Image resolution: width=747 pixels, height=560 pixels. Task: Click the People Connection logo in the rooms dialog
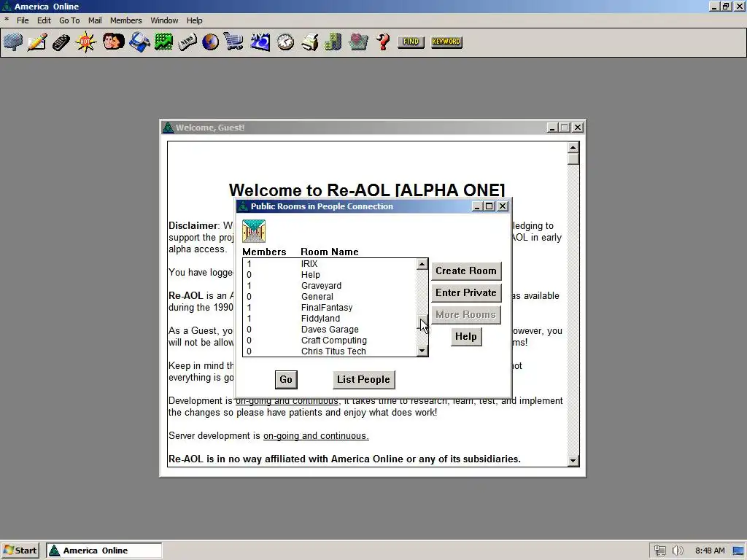[x=254, y=231]
